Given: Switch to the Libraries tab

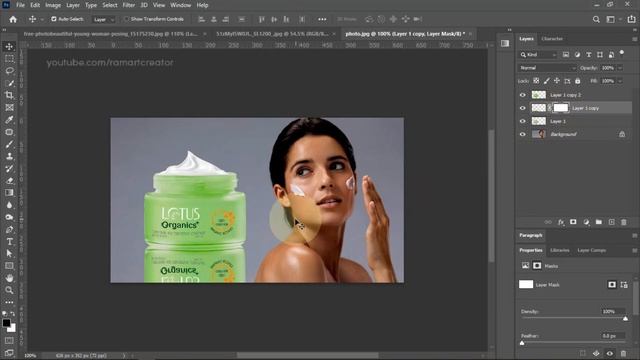Looking at the screenshot, I should (559, 250).
